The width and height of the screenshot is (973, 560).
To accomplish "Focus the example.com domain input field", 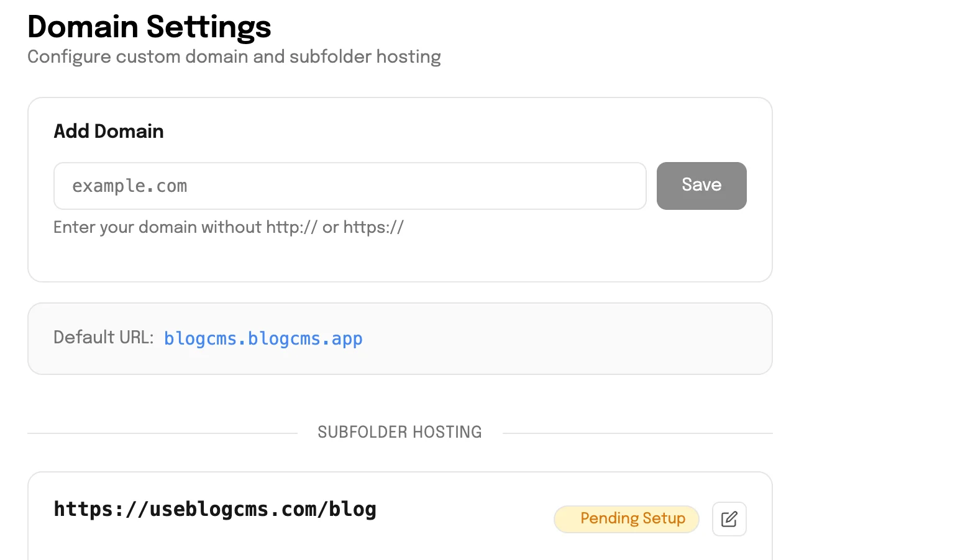I will coord(350,186).
